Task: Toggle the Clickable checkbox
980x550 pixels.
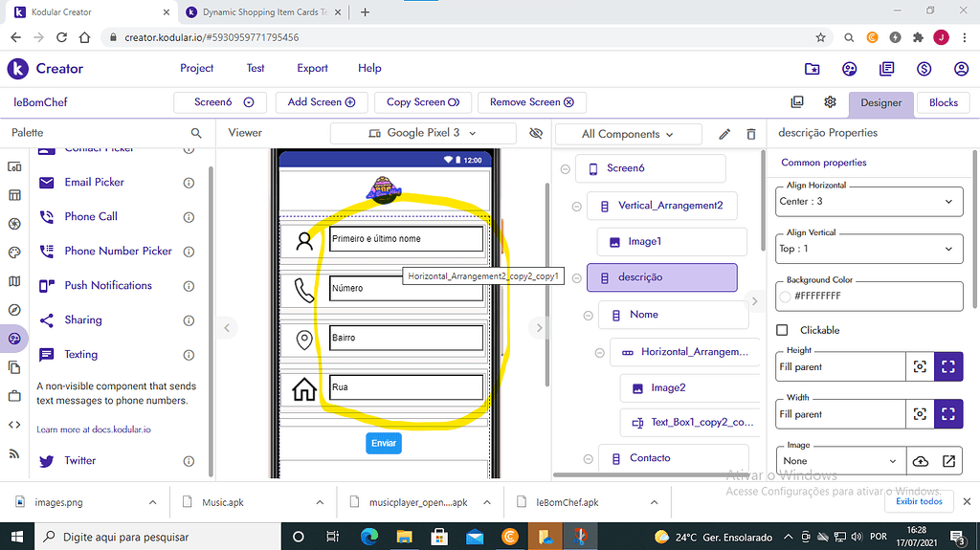Action: pos(782,330)
